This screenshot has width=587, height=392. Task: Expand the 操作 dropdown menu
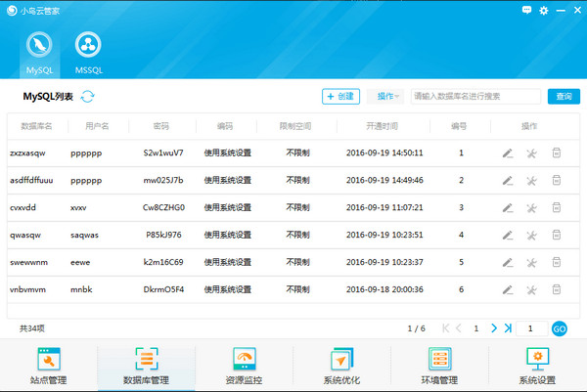(x=387, y=96)
